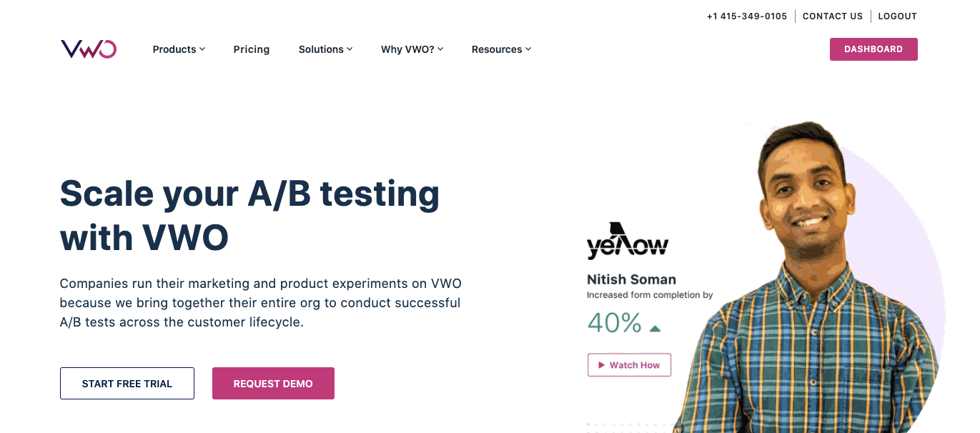This screenshot has height=433, width=980.
Task: Expand the Resources dropdown chevron
Action: click(528, 49)
